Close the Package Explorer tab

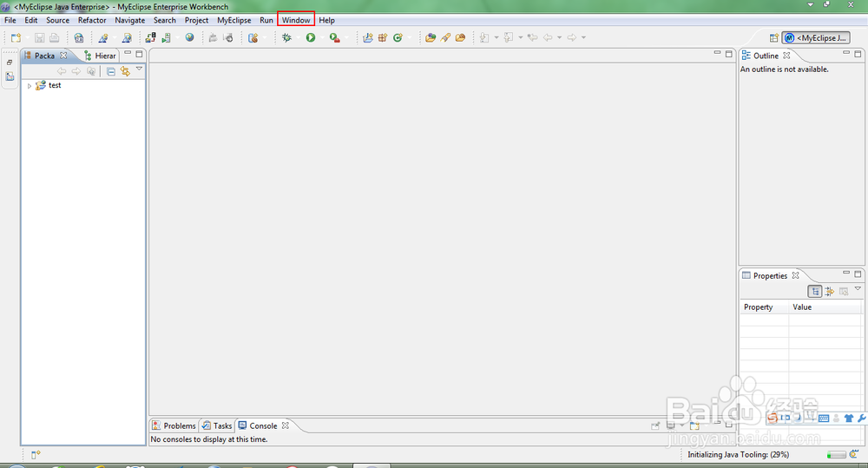click(x=63, y=56)
